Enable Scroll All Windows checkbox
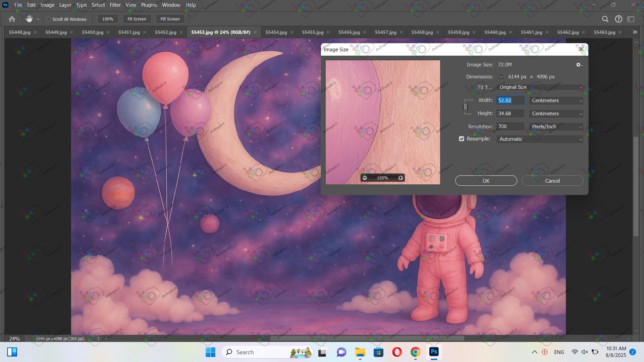 point(49,19)
